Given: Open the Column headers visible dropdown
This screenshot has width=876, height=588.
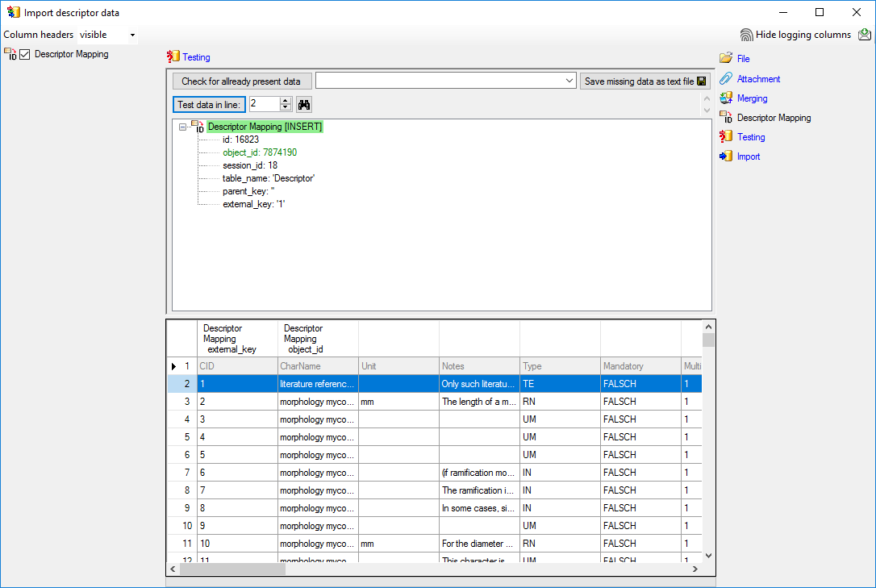Looking at the screenshot, I should (x=132, y=35).
